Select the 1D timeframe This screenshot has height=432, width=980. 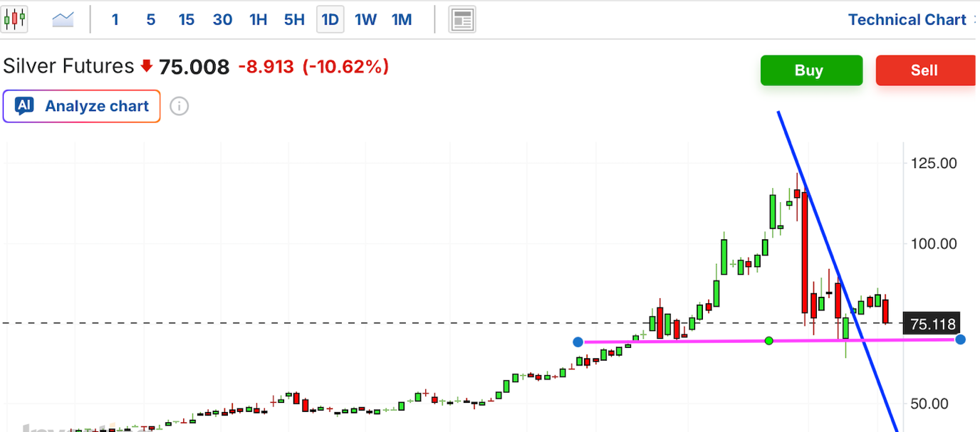(x=330, y=19)
